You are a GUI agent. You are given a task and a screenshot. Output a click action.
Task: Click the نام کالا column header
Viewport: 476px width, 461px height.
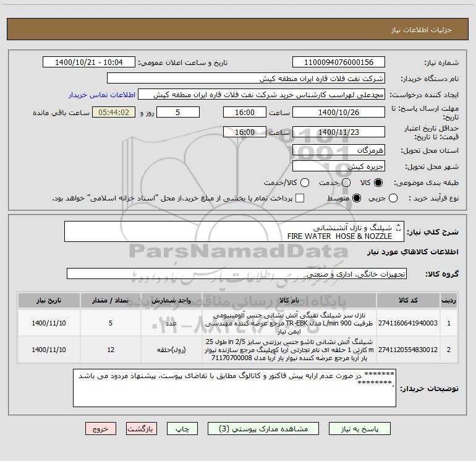289,300
